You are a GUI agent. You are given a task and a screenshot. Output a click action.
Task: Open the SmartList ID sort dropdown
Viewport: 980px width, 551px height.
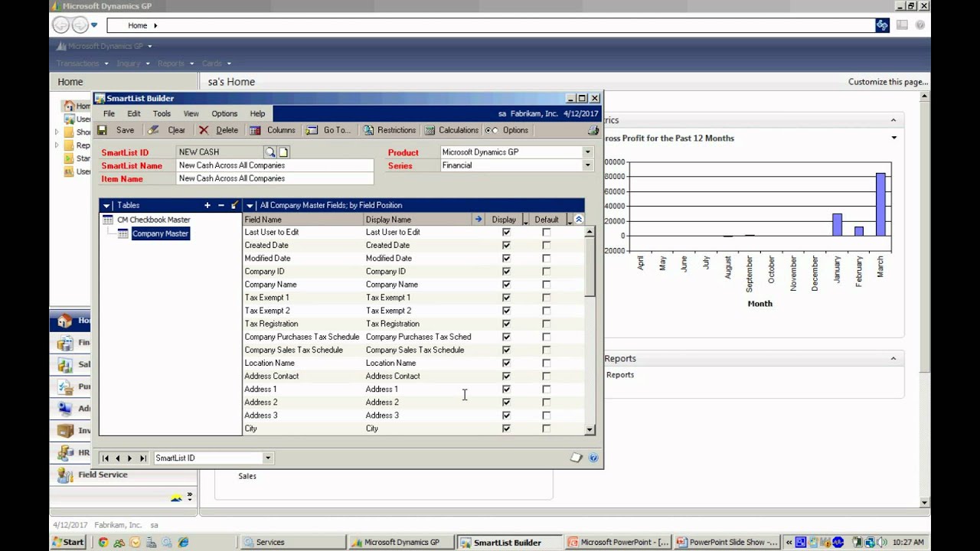pyautogui.click(x=268, y=458)
